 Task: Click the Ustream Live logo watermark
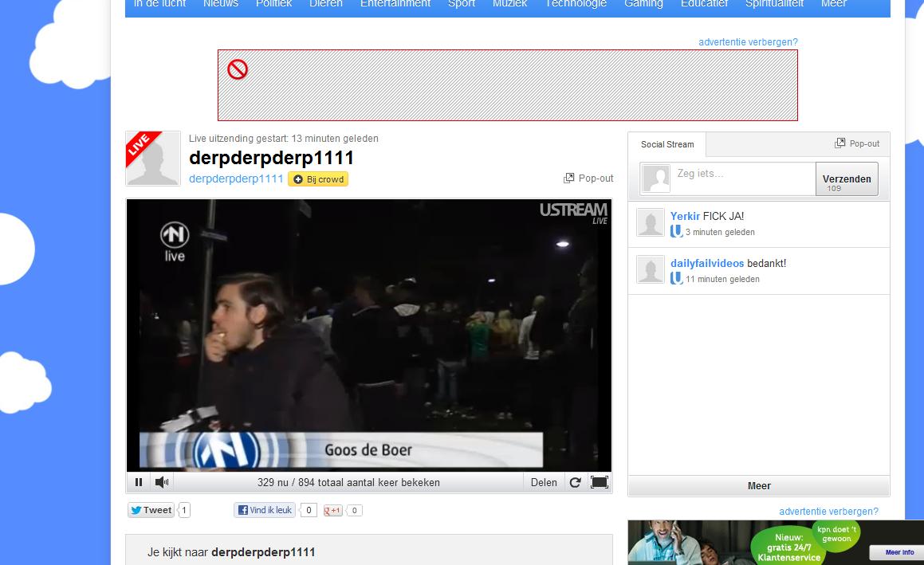tap(573, 212)
